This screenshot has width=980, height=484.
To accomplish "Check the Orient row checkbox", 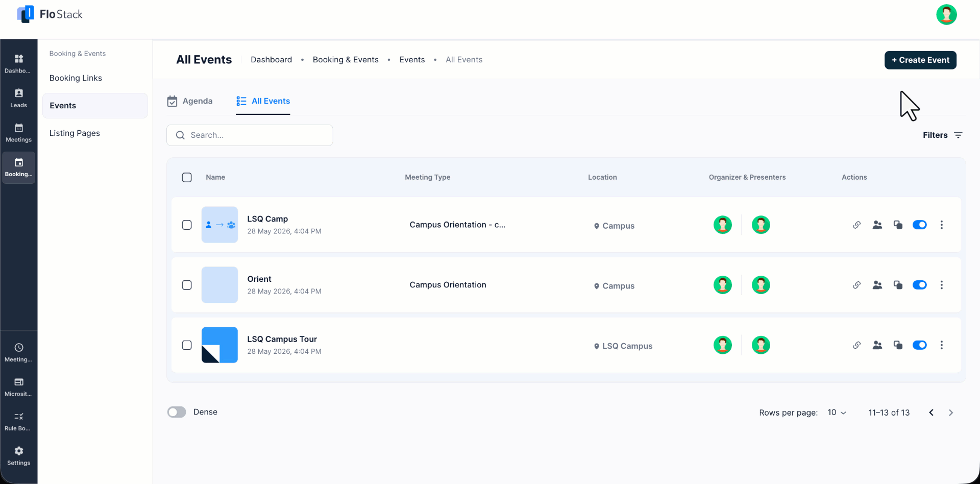I will pyautogui.click(x=187, y=285).
